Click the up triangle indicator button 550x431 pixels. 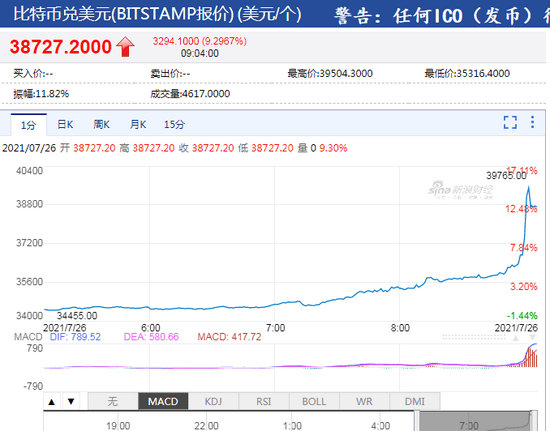pos(52,402)
